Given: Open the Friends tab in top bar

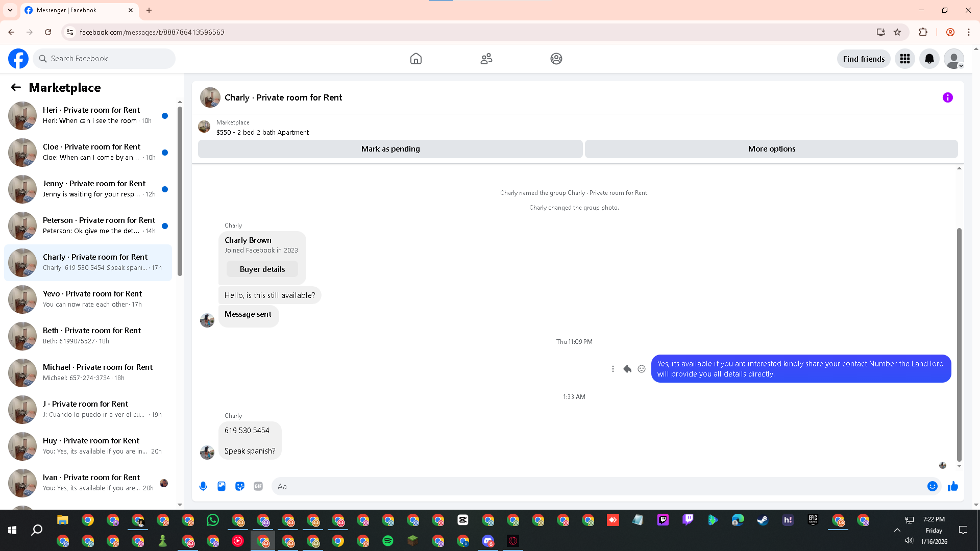Looking at the screenshot, I should coord(486,59).
